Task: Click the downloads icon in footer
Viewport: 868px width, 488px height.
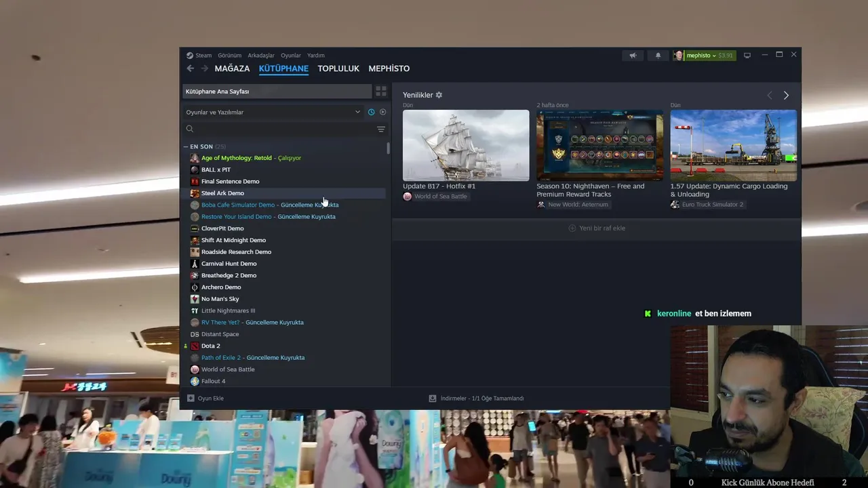Action: pyautogui.click(x=433, y=399)
